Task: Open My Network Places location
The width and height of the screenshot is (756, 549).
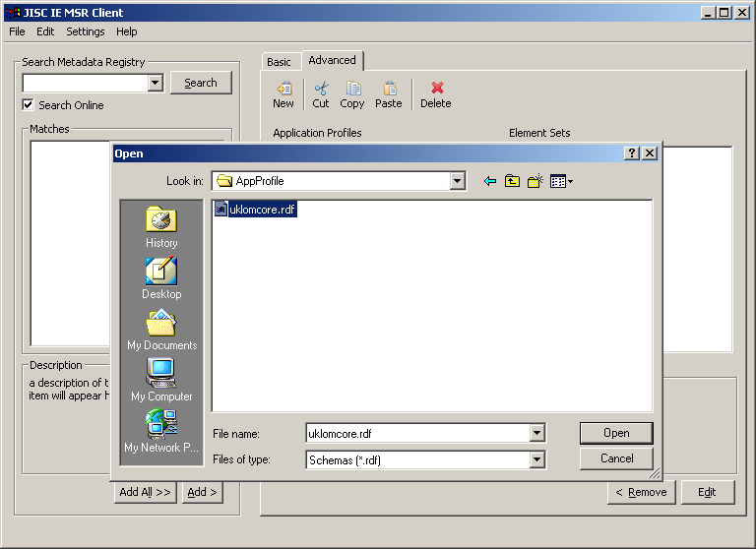Action: [161, 432]
